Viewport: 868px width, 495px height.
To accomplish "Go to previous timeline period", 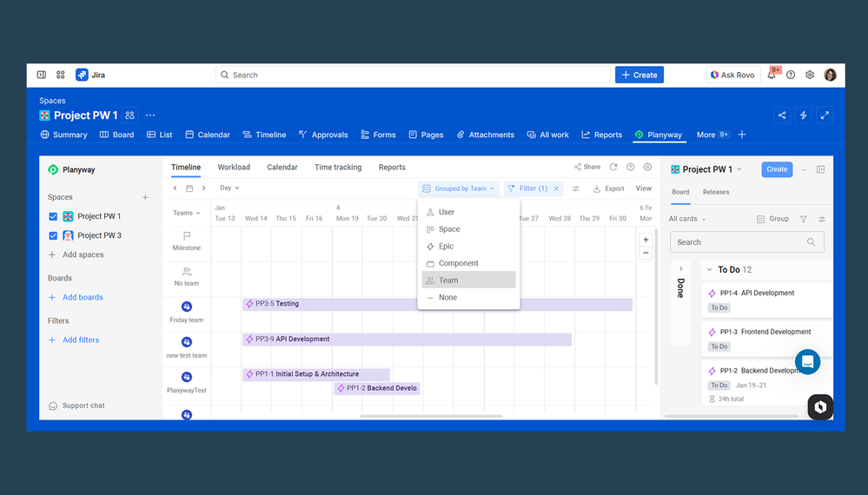I will pyautogui.click(x=175, y=188).
